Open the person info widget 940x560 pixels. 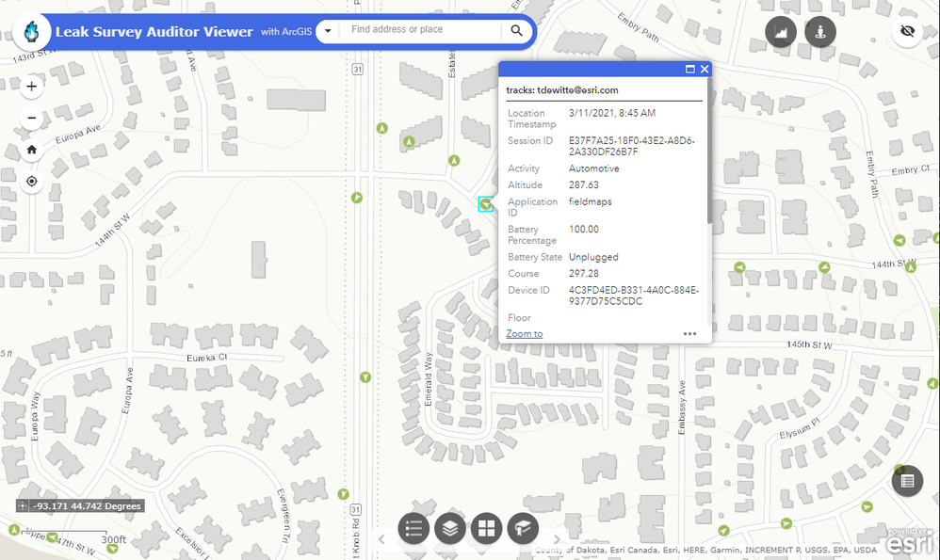820,32
